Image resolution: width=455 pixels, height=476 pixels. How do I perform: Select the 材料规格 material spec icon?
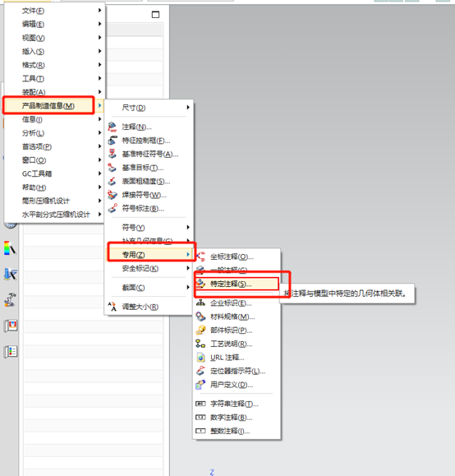(200, 317)
